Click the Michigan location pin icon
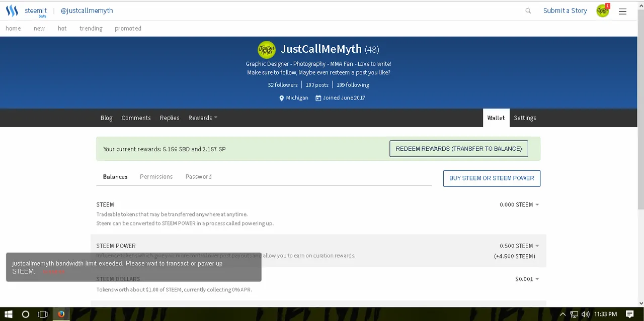 click(x=282, y=98)
